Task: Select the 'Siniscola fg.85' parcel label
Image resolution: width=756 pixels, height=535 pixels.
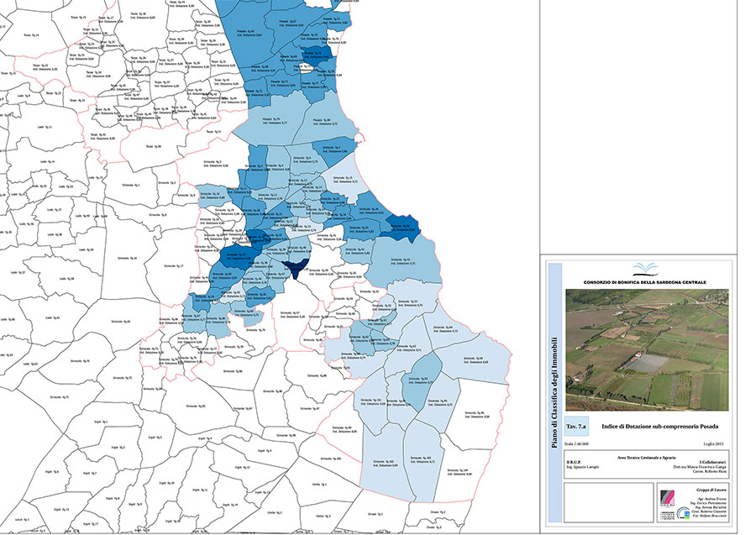Action: pos(197,406)
